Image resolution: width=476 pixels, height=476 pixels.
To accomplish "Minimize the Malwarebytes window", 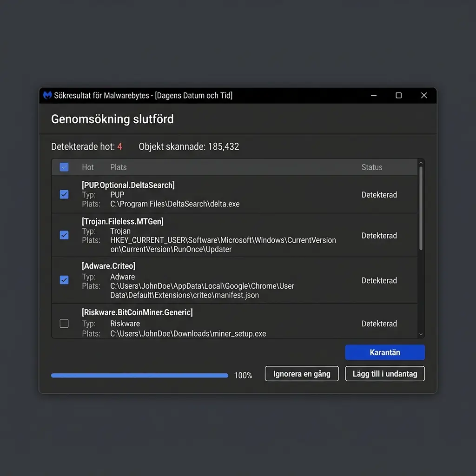I will (x=374, y=95).
